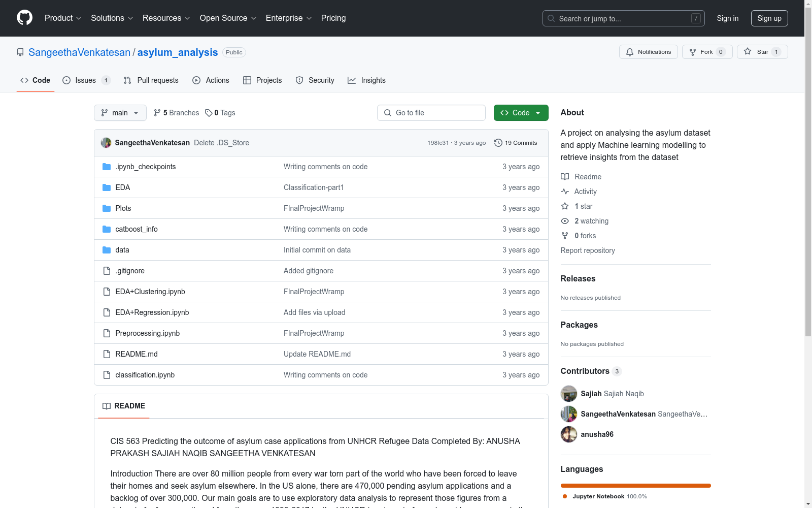The height and width of the screenshot is (508, 812).
Task: Expand the Resources menu
Action: point(166,18)
